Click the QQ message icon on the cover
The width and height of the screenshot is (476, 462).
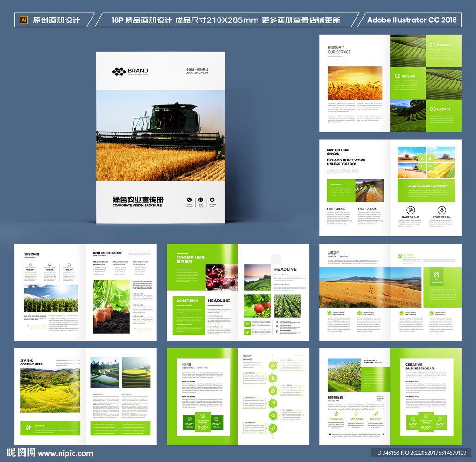point(212,200)
